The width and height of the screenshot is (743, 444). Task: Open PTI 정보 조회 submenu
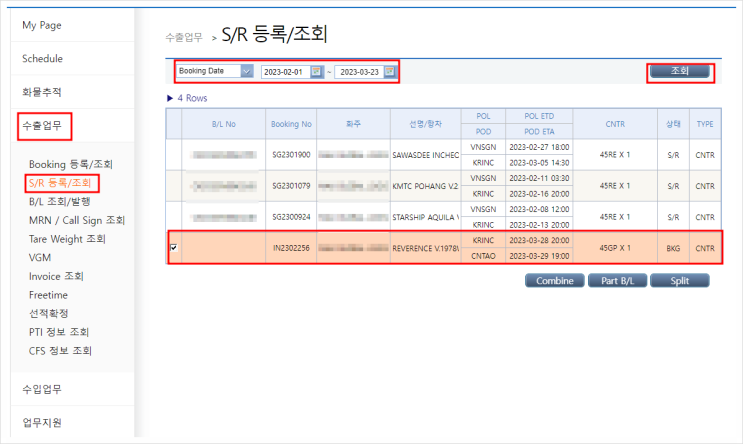click(x=59, y=332)
